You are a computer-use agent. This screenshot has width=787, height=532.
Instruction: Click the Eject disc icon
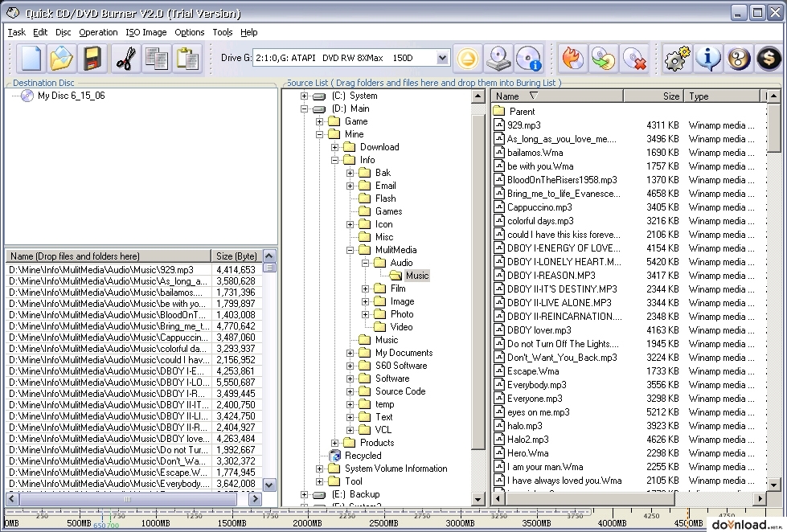point(468,58)
